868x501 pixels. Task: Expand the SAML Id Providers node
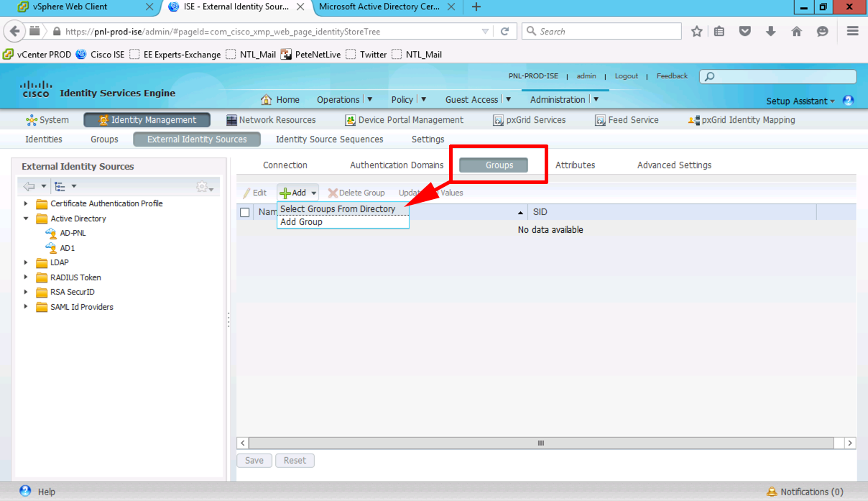coord(27,307)
